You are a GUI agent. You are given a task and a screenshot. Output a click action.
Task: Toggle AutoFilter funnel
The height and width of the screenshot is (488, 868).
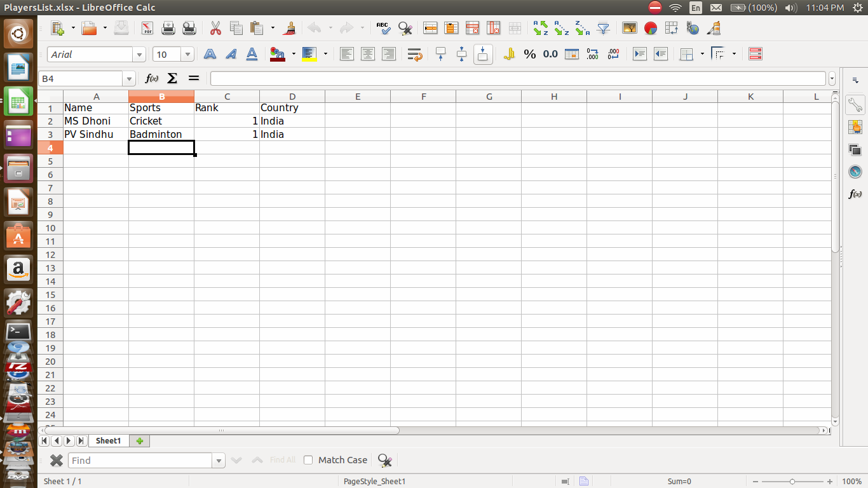click(604, 28)
